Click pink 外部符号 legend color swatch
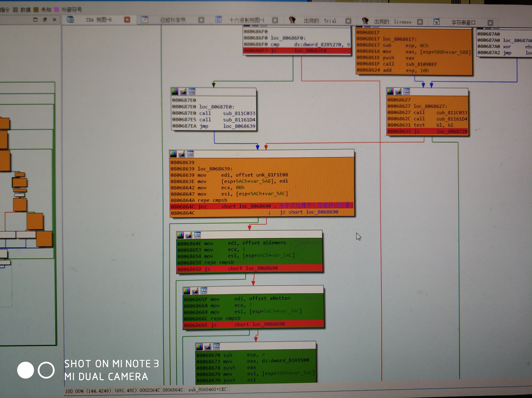 click(x=56, y=10)
